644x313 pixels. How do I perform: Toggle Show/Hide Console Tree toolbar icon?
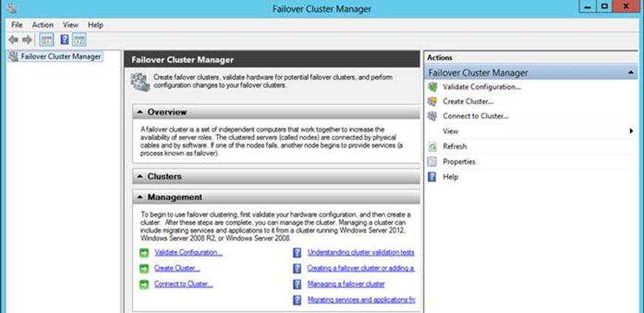click(47, 40)
